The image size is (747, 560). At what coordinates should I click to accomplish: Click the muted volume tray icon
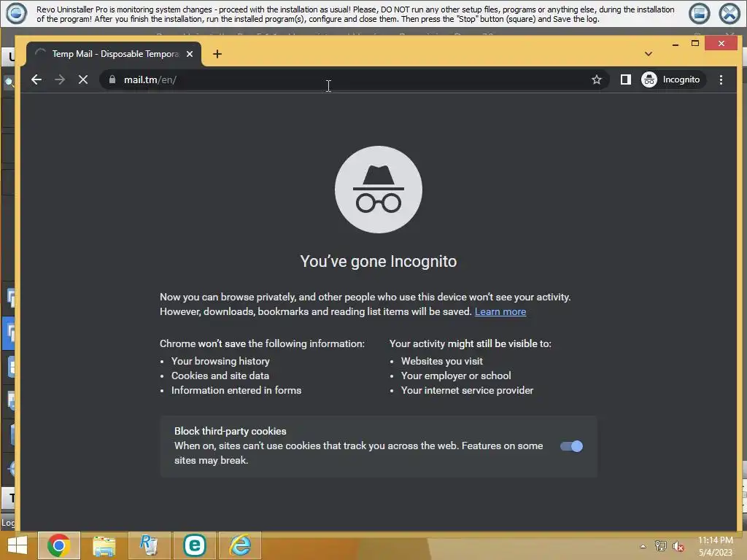pyautogui.click(x=678, y=546)
